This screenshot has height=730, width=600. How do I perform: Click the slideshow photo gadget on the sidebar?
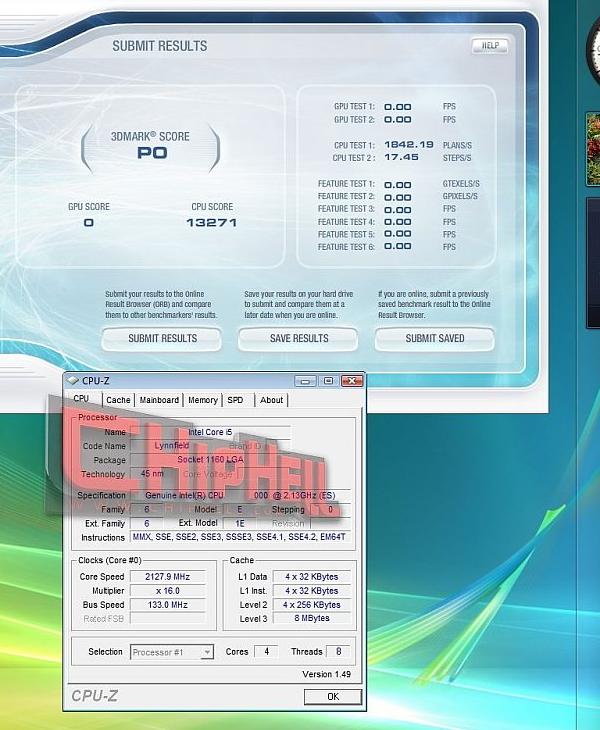tap(593, 149)
